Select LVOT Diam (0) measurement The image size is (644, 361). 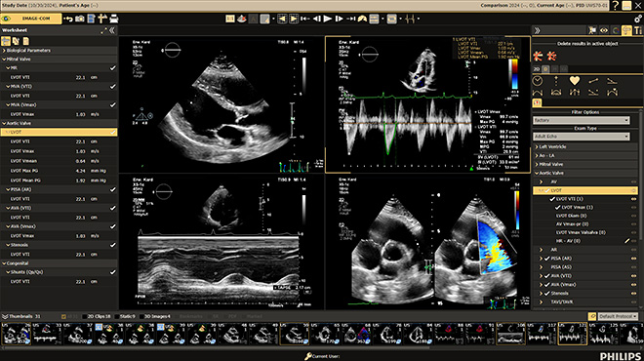(x=571, y=216)
